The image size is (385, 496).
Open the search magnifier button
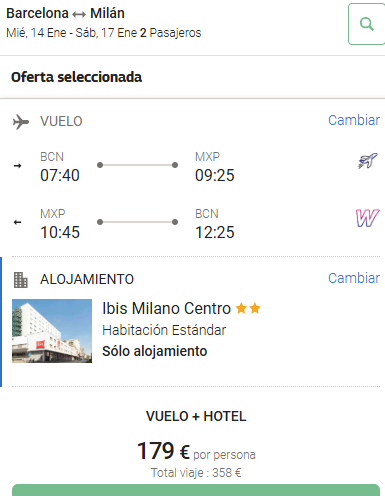click(367, 24)
